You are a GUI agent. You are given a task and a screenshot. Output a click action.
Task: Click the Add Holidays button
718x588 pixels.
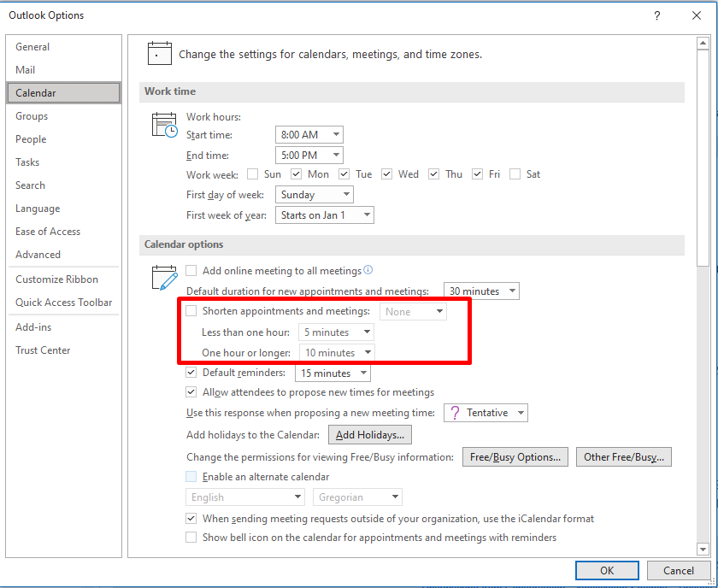tap(369, 434)
